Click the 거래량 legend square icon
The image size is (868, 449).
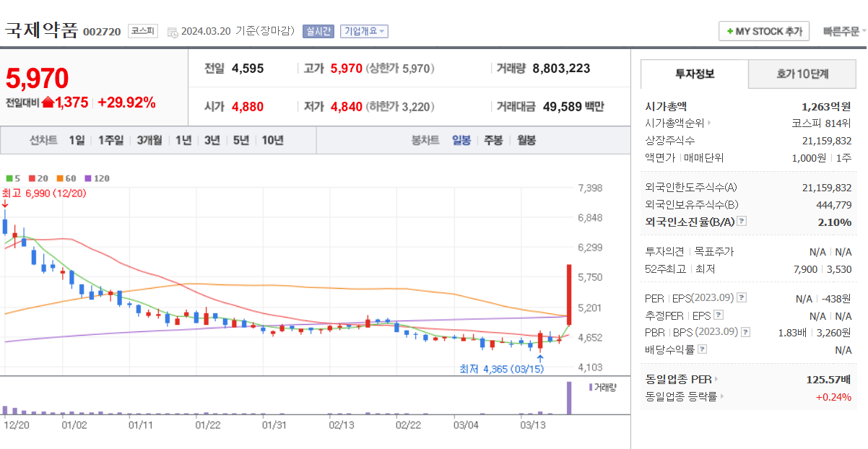tap(590, 388)
